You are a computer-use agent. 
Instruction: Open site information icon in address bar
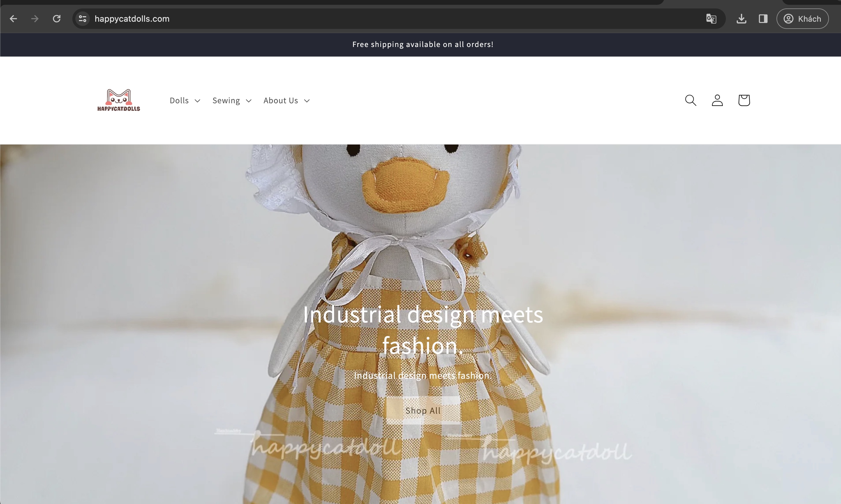83,19
